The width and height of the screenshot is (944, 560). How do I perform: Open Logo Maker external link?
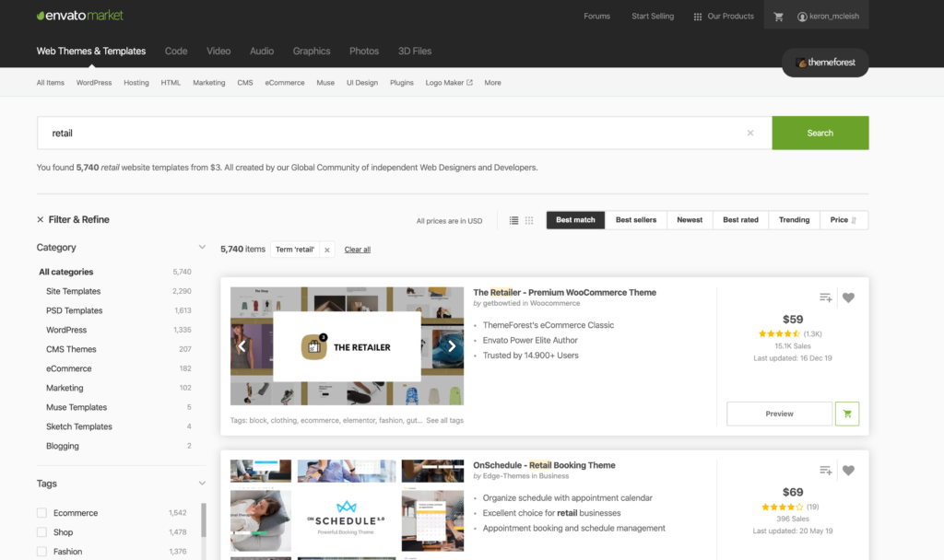pos(449,83)
